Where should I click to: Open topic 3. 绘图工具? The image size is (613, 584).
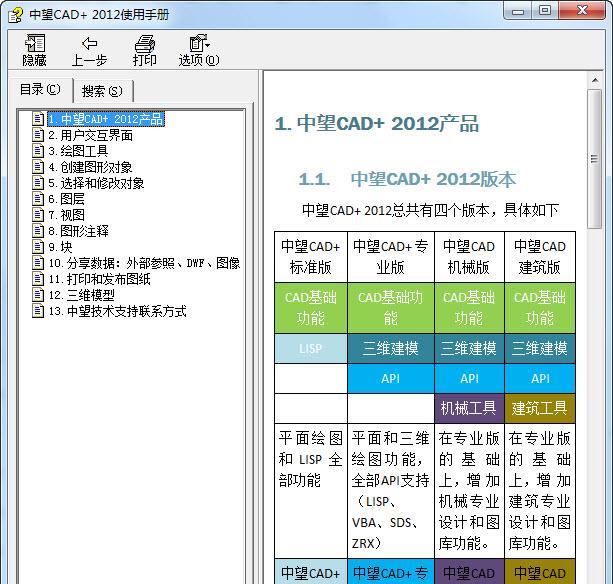point(78,151)
